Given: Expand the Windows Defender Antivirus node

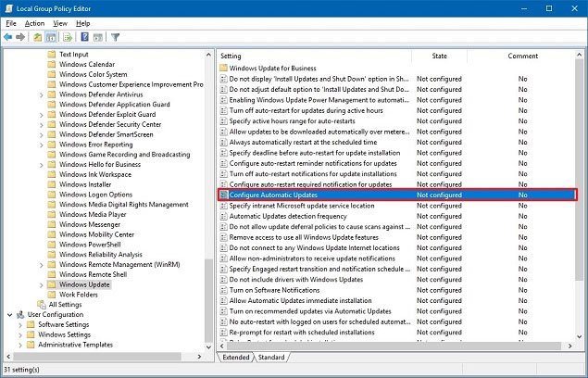Looking at the screenshot, I should tap(41, 94).
